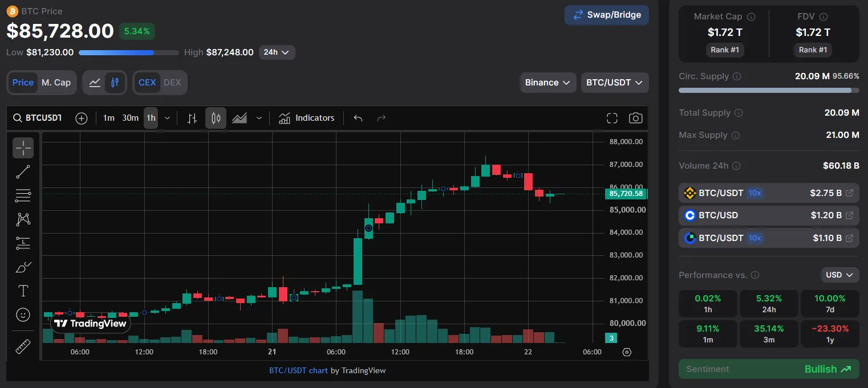868x388 pixels.
Task: Expand the time interval dropdown arrow
Action: pos(167,118)
